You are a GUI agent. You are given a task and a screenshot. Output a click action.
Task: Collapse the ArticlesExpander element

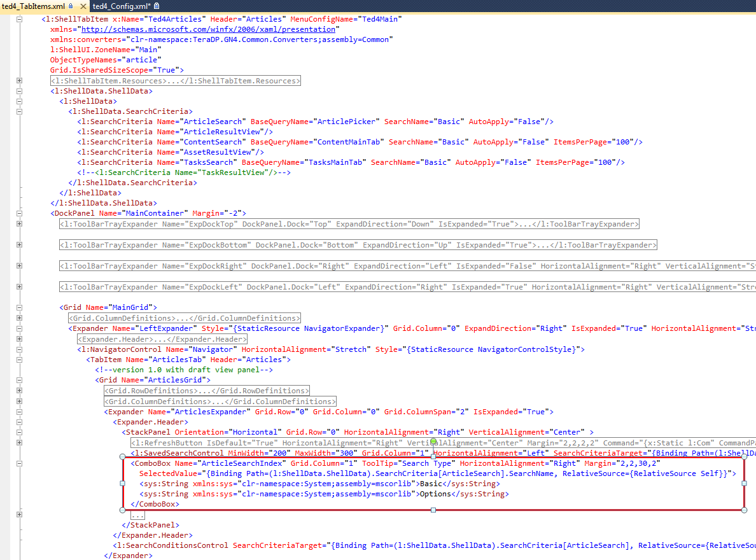point(19,412)
